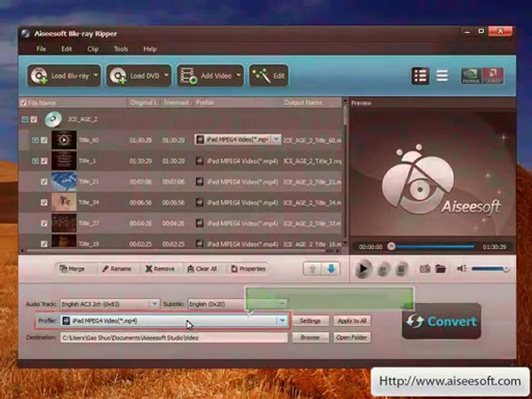Take a snapshot with camera icon
This screenshot has width=532, height=399.
[x=425, y=269]
